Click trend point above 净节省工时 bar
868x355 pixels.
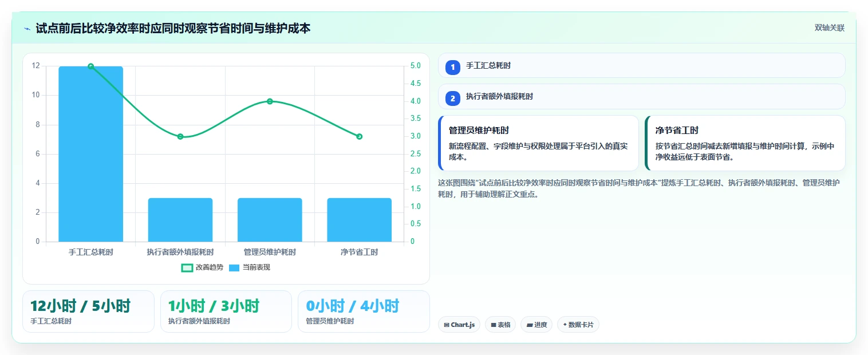(359, 136)
